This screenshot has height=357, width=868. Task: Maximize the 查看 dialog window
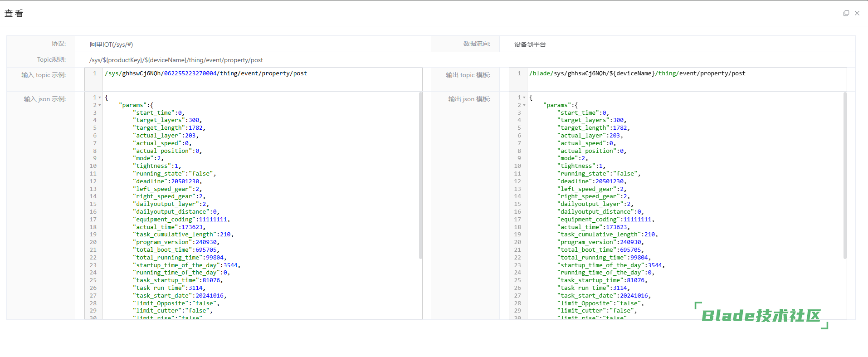pyautogui.click(x=846, y=13)
